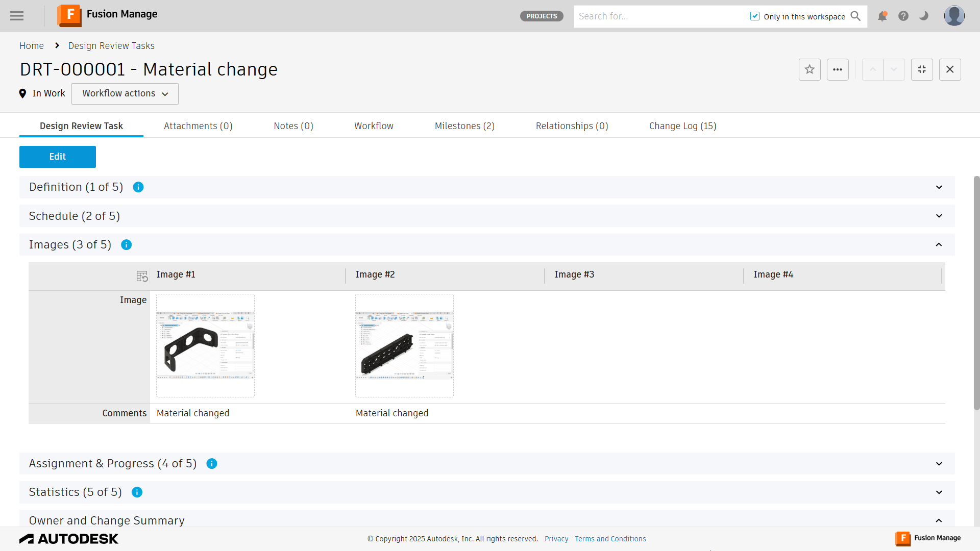The image size is (980, 551).
Task: Click the notifications bell icon
Action: pos(882,16)
